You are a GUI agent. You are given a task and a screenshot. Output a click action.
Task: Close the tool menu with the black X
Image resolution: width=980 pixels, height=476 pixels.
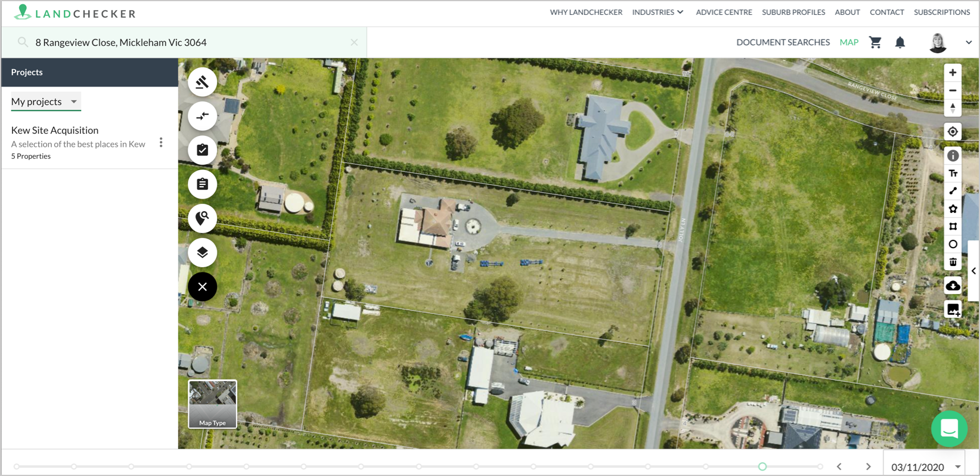click(203, 287)
